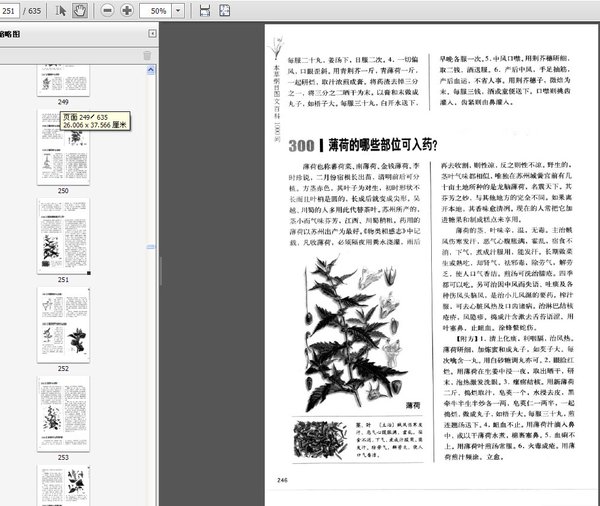This screenshot has height=506, width=600.
Task: Click the thumbnail panel title label
Action: (10, 34)
